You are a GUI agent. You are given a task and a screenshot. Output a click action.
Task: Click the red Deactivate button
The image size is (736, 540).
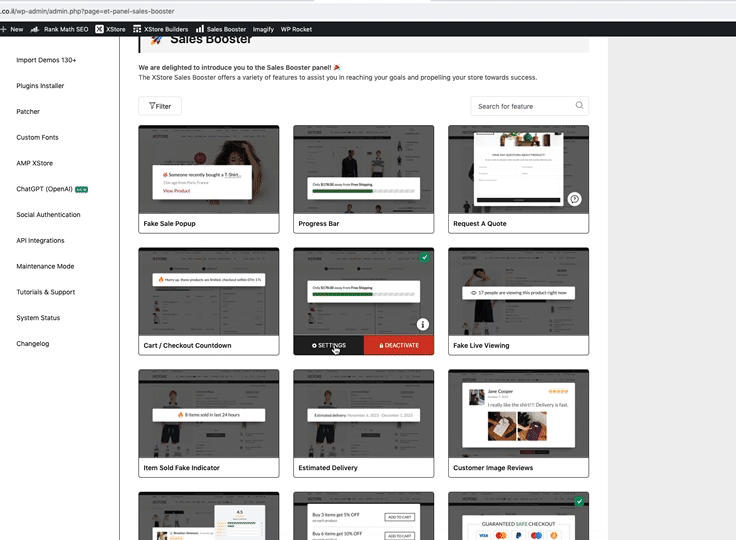pyautogui.click(x=399, y=345)
